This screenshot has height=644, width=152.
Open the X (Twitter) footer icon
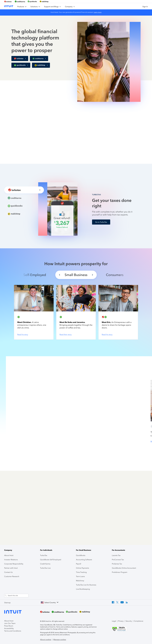(117, 602)
